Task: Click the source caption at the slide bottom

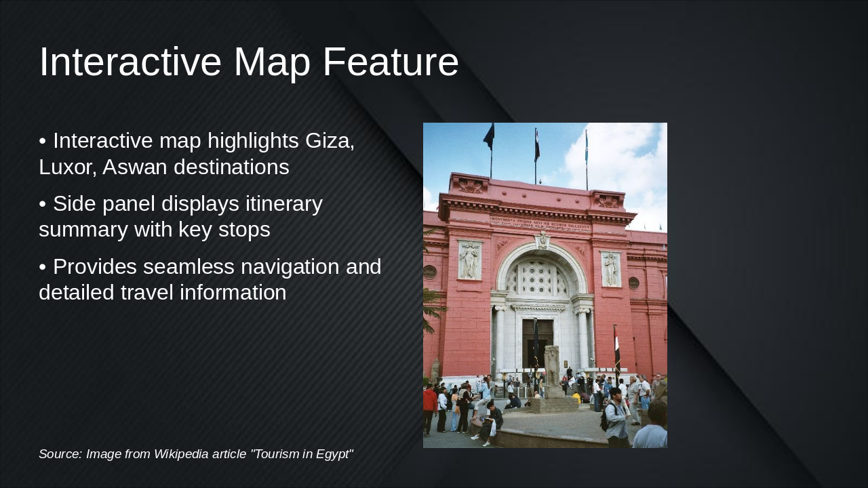Action: 196,454
